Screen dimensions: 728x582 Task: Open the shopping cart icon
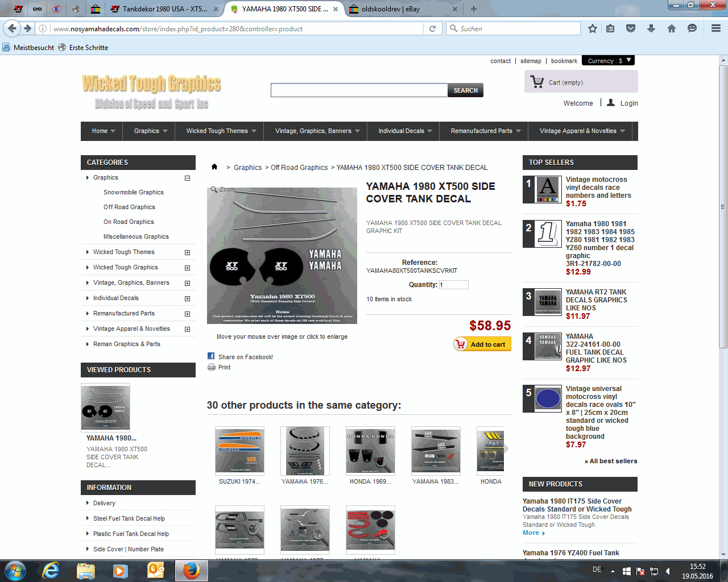[x=537, y=82]
